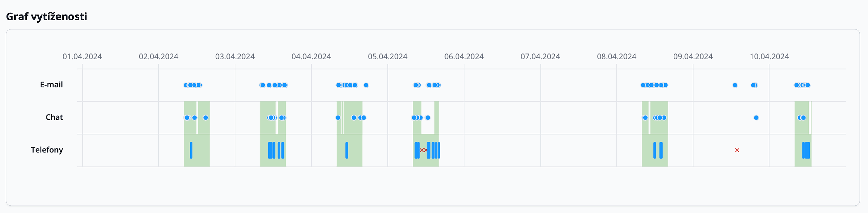868x213 pixels.
Task: Select the 03.04.2024 axis date
Action: (235, 57)
